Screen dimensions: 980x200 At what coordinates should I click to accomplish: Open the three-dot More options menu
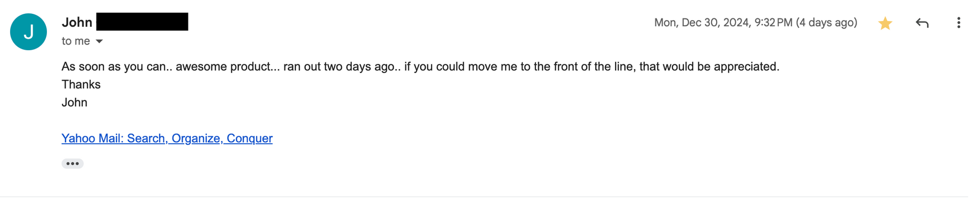click(959, 23)
